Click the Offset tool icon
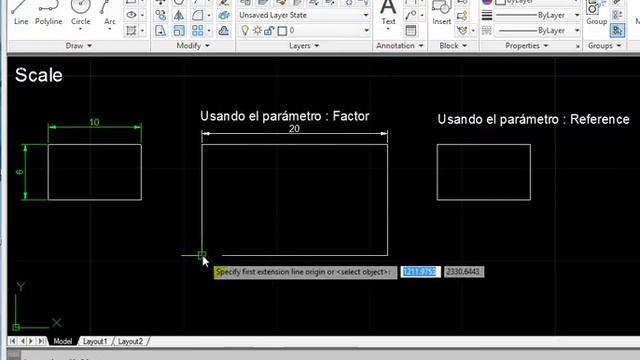The image size is (640, 360). tap(224, 31)
